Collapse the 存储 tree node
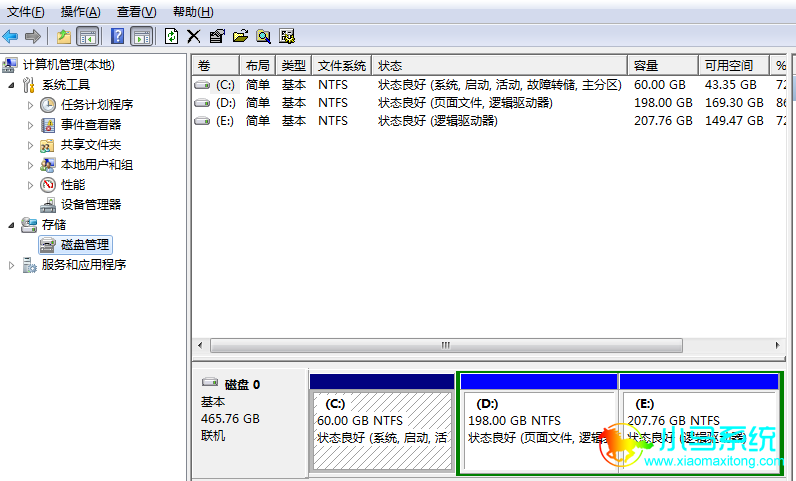The image size is (796, 481). tap(11, 226)
